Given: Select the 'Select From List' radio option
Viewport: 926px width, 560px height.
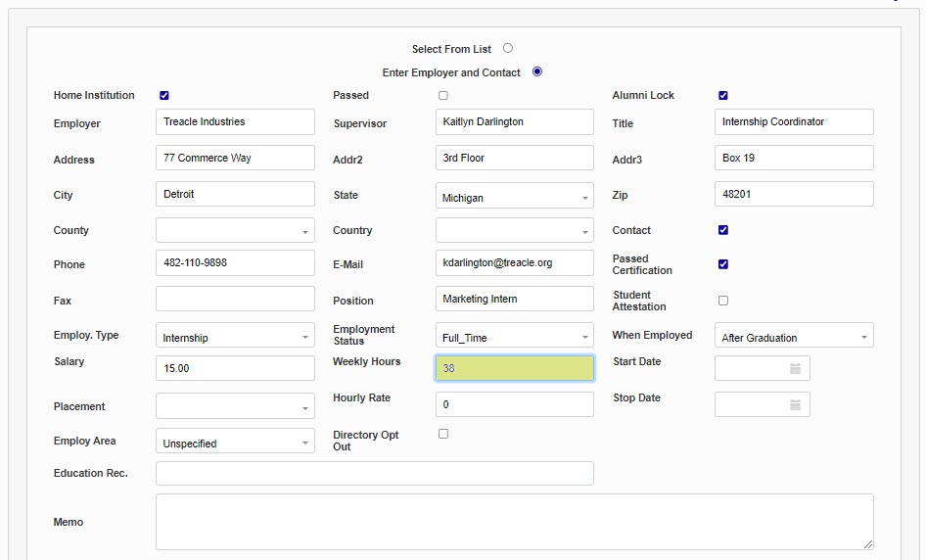Looking at the screenshot, I should [508, 48].
